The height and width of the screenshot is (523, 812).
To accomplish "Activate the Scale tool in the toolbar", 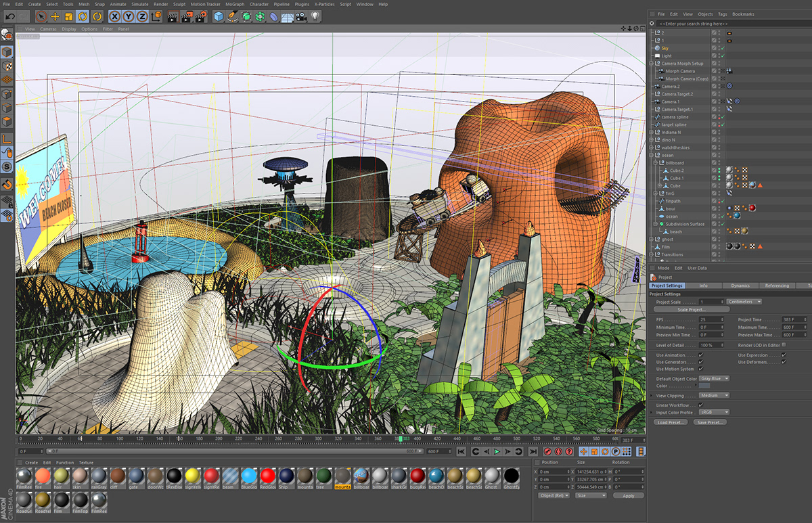I will [x=68, y=16].
